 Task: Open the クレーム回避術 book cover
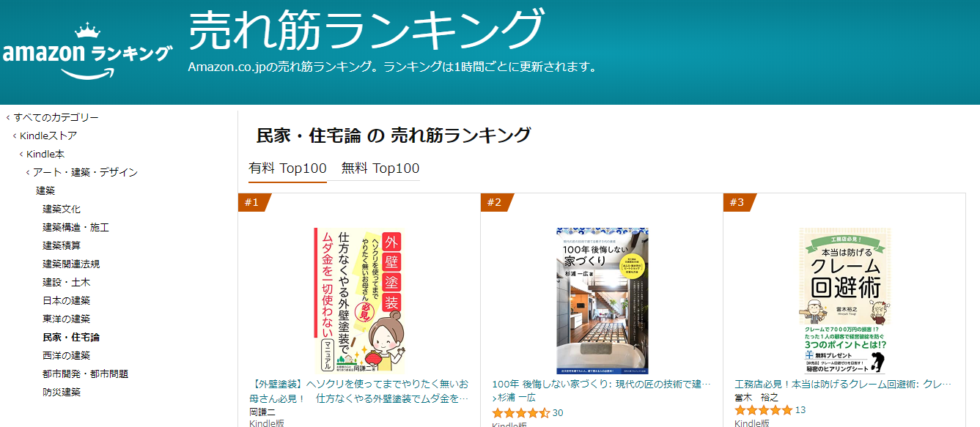pos(844,301)
